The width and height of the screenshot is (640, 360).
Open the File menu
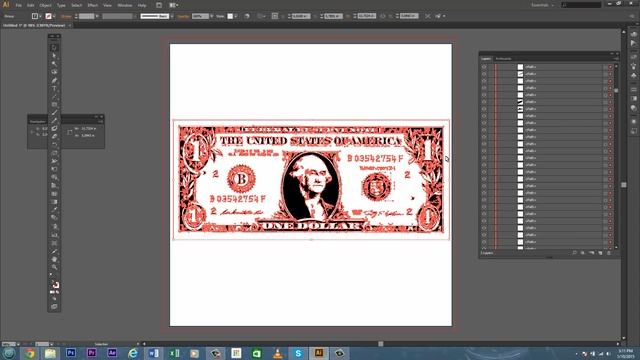[x=18, y=5]
